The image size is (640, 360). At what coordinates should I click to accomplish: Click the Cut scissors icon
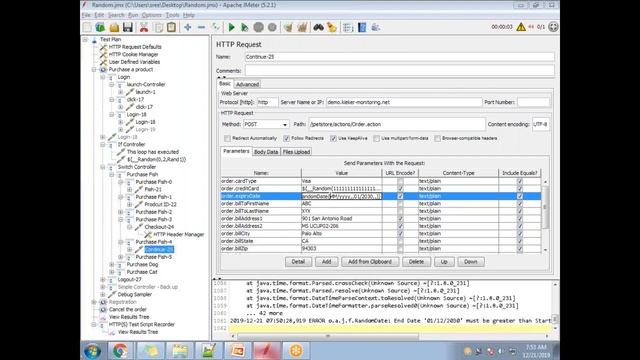144,27
